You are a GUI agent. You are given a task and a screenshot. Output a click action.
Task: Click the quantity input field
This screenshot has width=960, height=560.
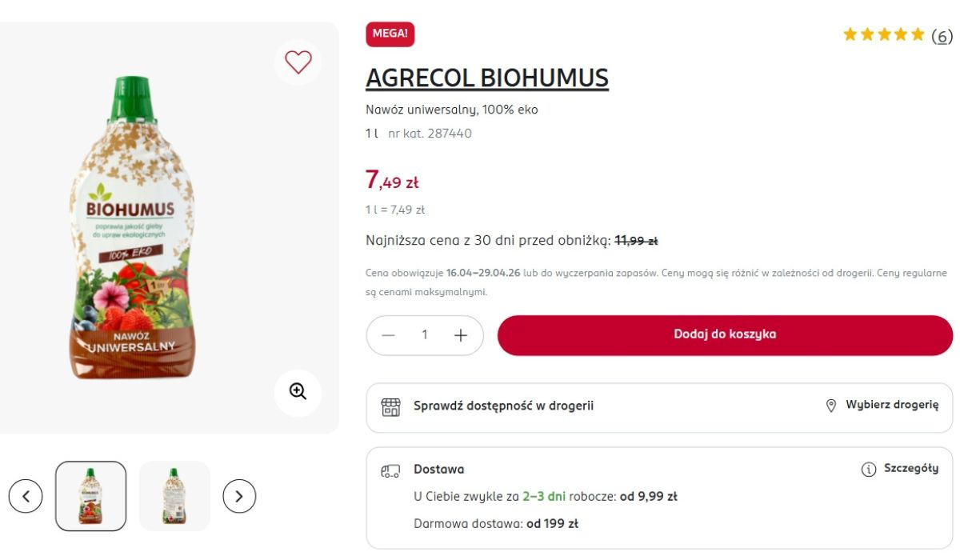coord(425,335)
